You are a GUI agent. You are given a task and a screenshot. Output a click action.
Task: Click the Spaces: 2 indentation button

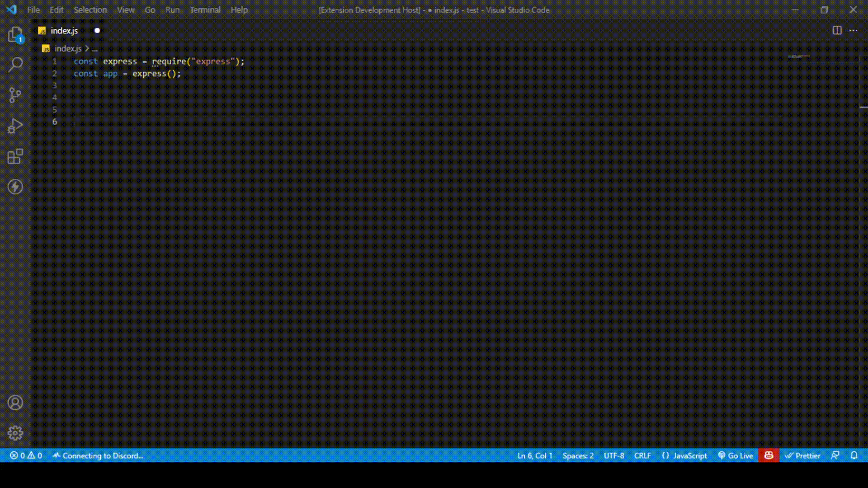[578, 455]
